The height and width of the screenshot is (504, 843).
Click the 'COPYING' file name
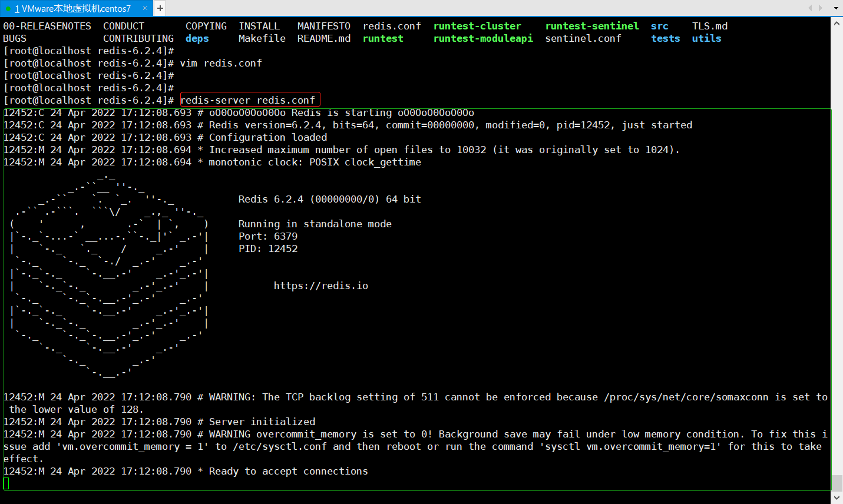click(206, 26)
